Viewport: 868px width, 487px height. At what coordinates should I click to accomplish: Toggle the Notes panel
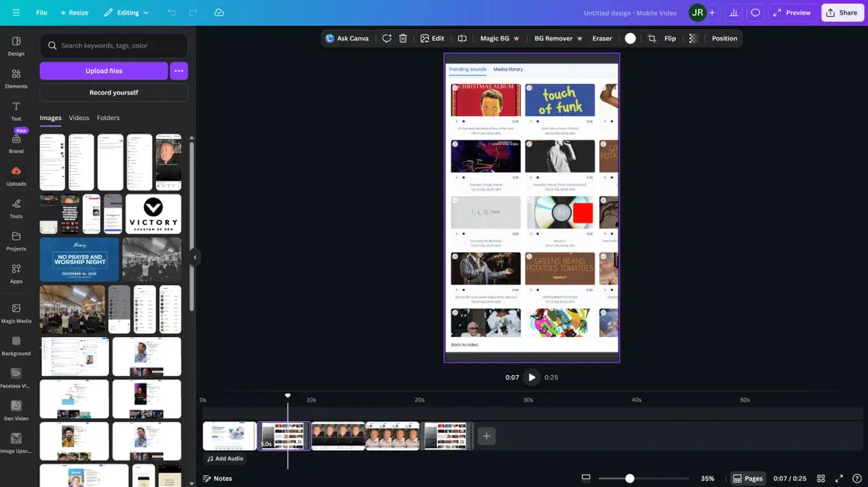coord(217,479)
